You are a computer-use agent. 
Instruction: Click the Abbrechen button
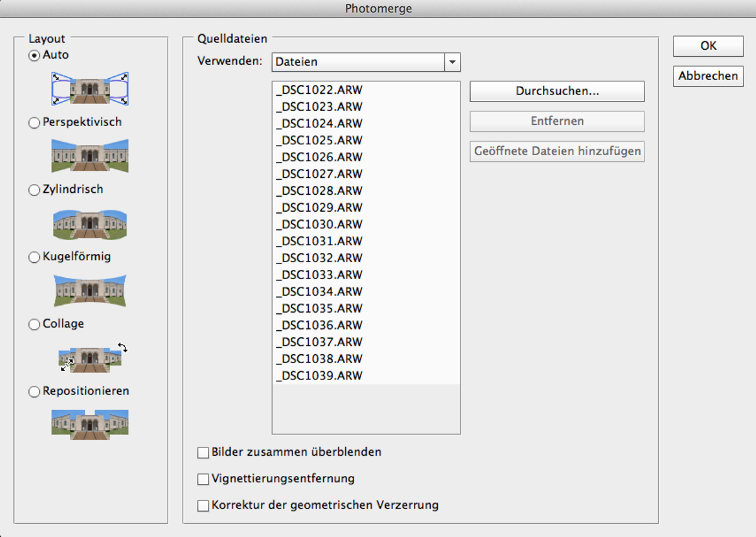click(708, 76)
